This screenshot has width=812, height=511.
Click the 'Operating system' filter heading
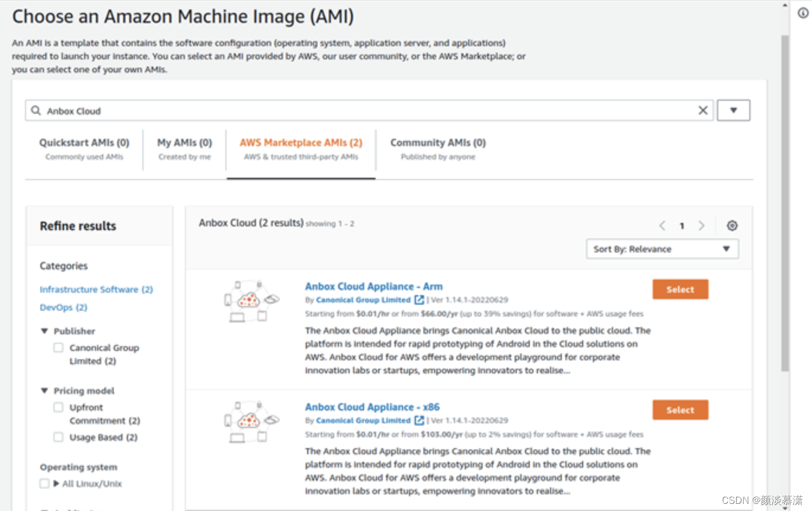(79, 467)
